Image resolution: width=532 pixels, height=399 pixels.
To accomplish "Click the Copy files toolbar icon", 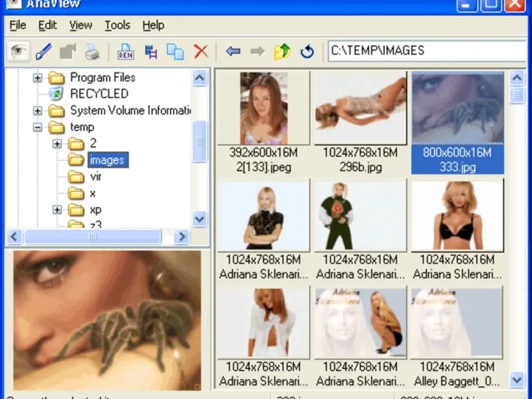I will point(175,52).
